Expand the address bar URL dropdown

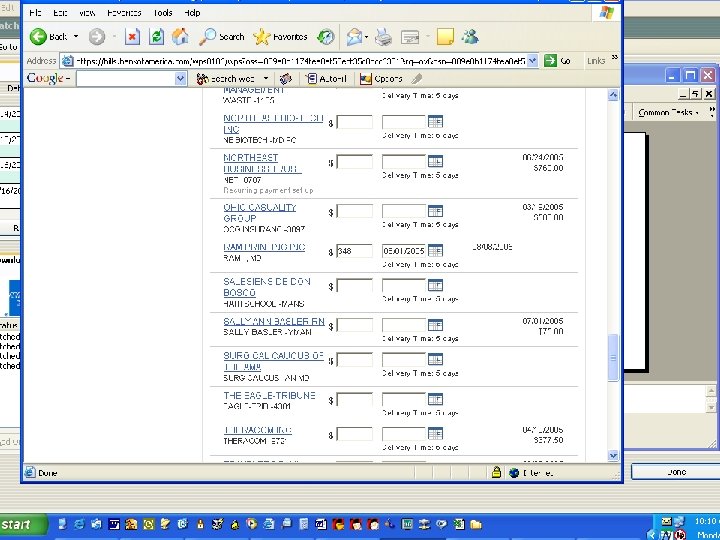click(x=532, y=61)
